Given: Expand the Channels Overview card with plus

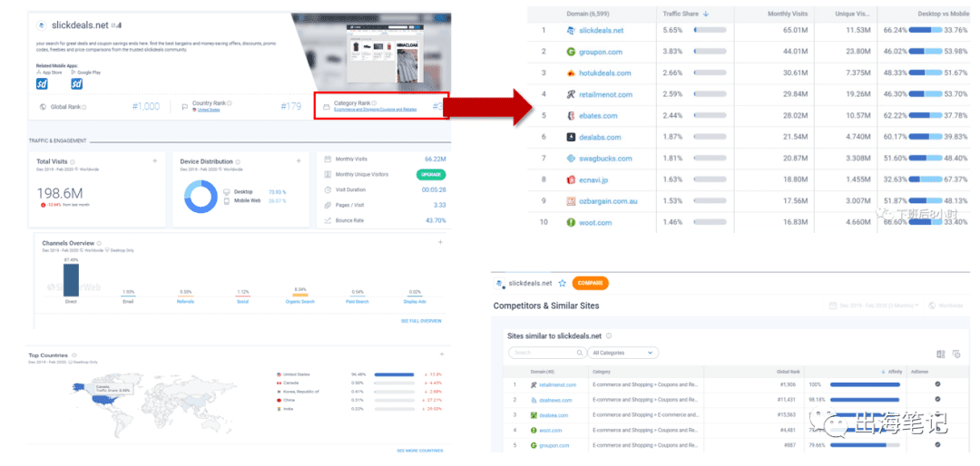Looking at the screenshot, I should (440, 242).
